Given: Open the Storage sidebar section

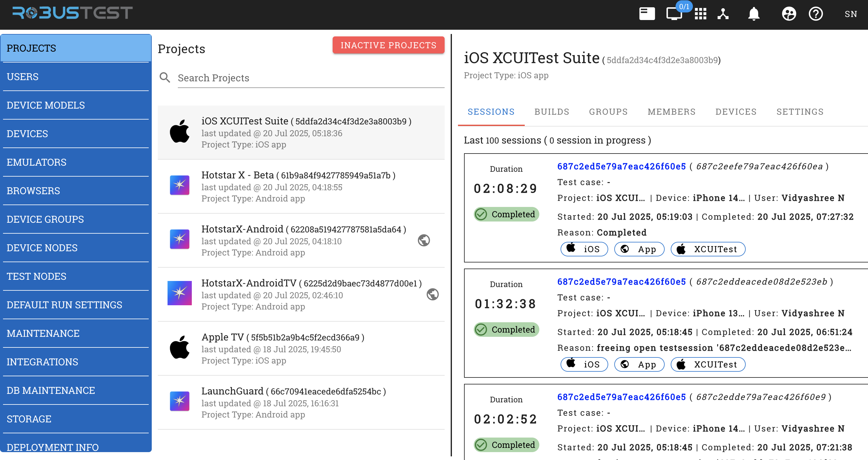Looking at the screenshot, I should click(x=76, y=419).
